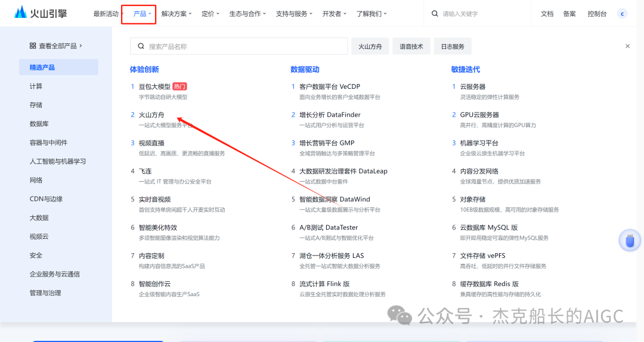Click the 火山引擎 logo

click(x=41, y=13)
